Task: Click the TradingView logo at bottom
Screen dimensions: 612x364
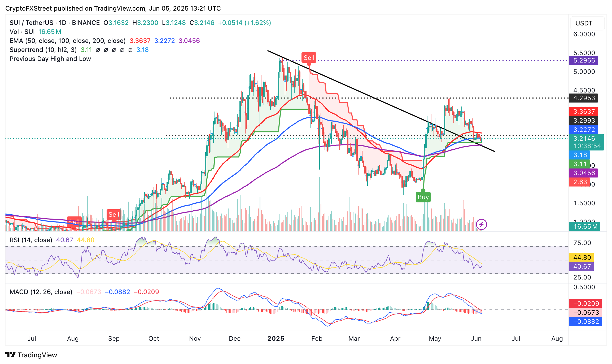Action: coord(31,355)
